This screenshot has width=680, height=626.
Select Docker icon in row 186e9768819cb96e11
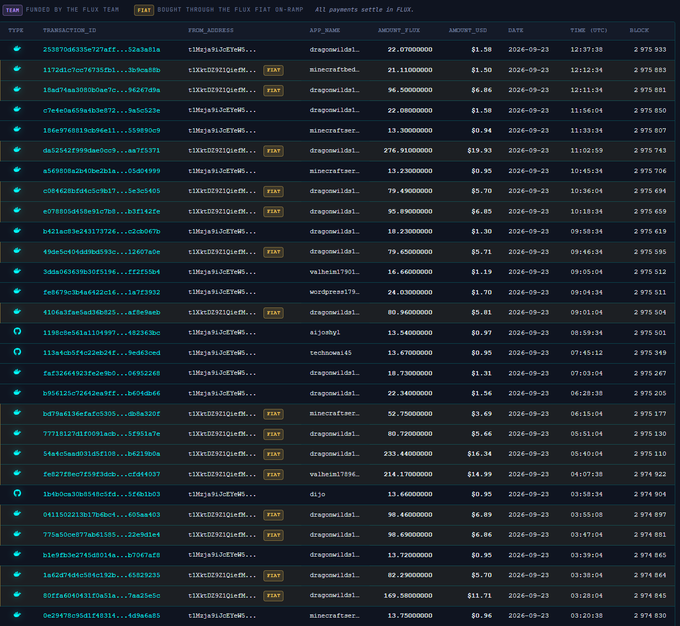[17, 129]
